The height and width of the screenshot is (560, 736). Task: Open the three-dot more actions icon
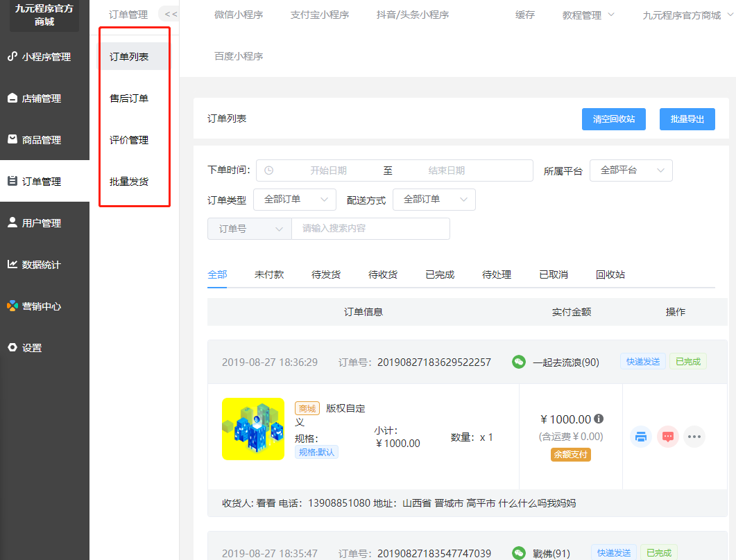694,437
